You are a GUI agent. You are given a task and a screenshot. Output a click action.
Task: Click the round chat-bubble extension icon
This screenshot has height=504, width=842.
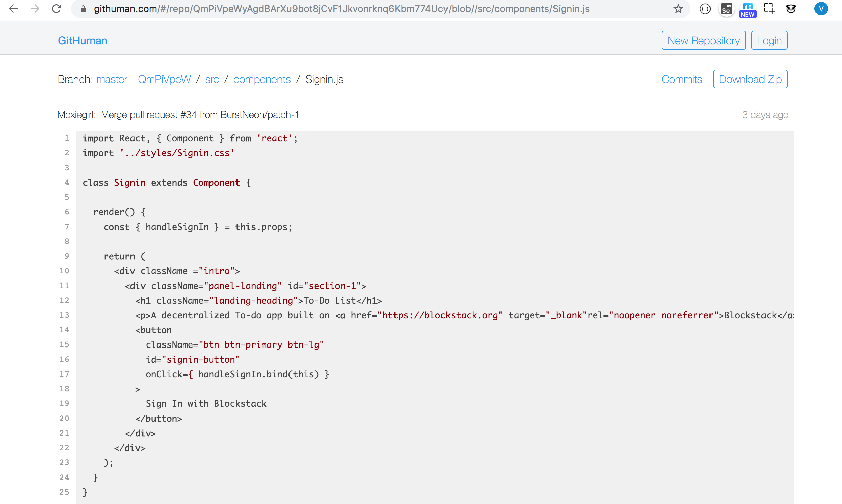click(x=705, y=9)
